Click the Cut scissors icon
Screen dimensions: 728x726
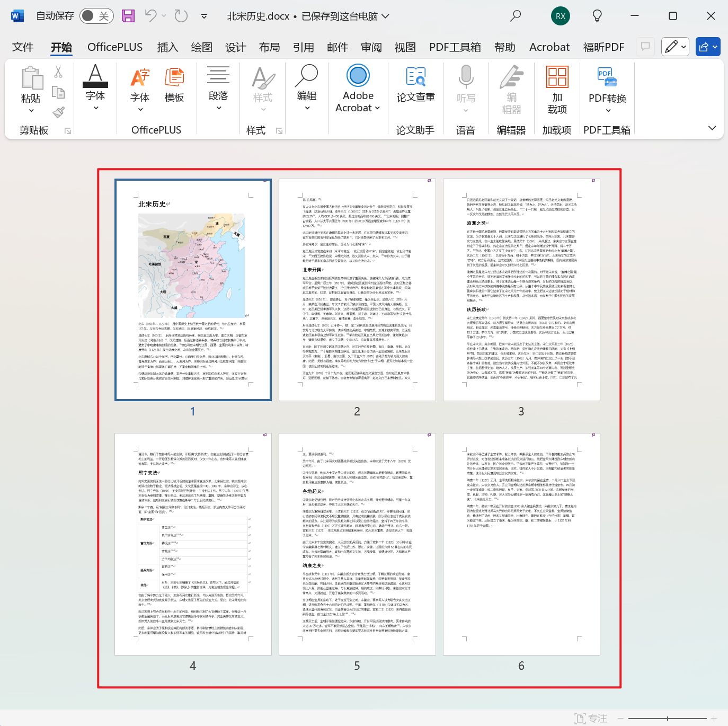tap(58, 72)
